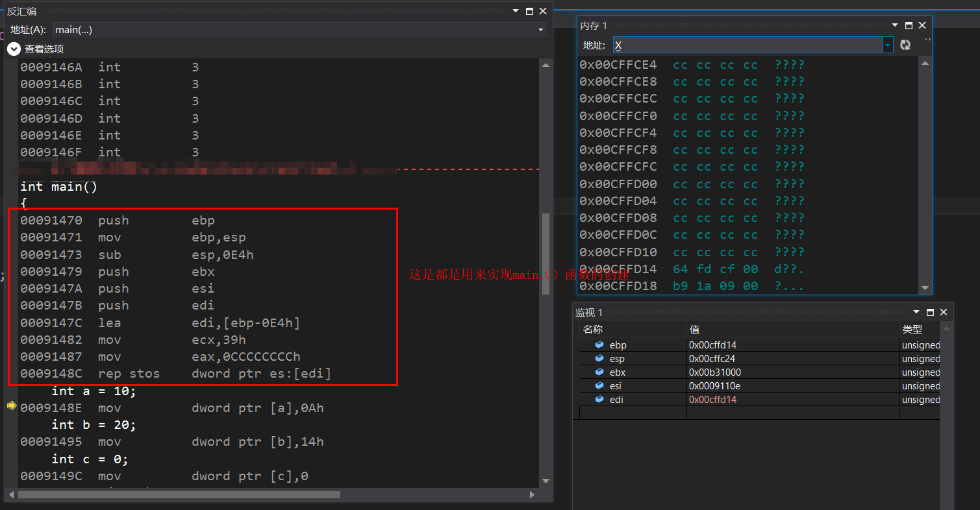980x510 pixels.
Task: Close the 内存 1 memory panel
Action: click(x=922, y=25)
